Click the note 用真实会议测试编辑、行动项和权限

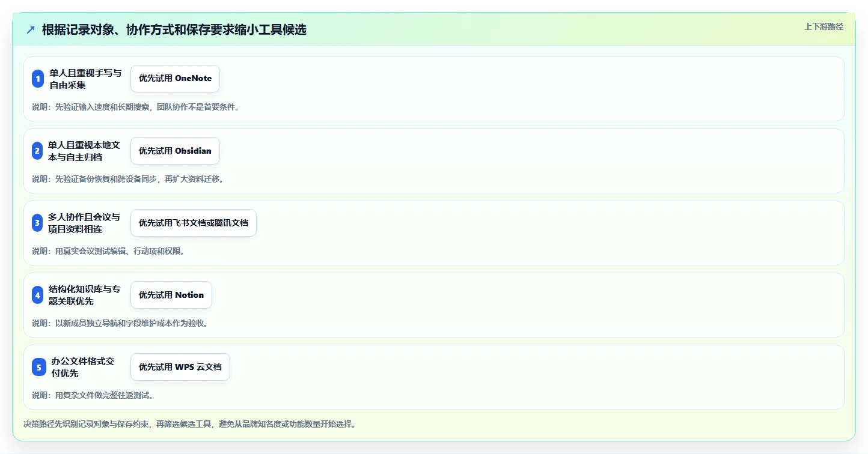coord(108,251)
